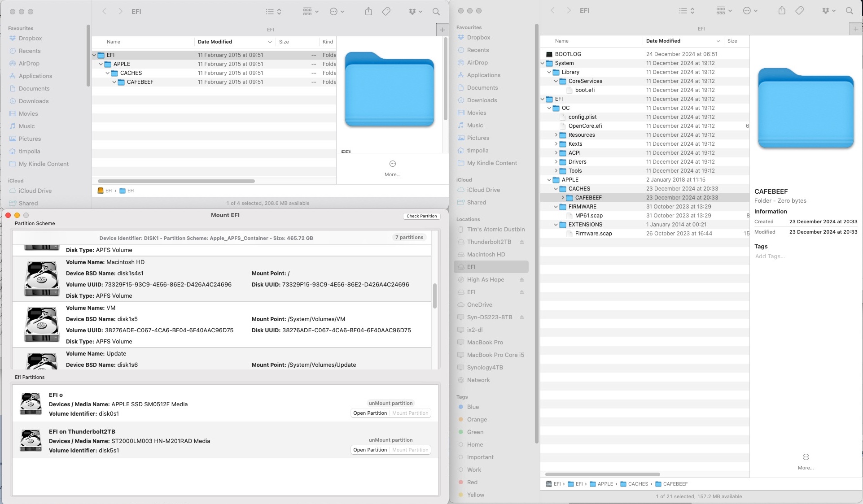Select Macintosh HD in Locations sidebar
Screen dimensions: 863x504
tap(485, 254)
